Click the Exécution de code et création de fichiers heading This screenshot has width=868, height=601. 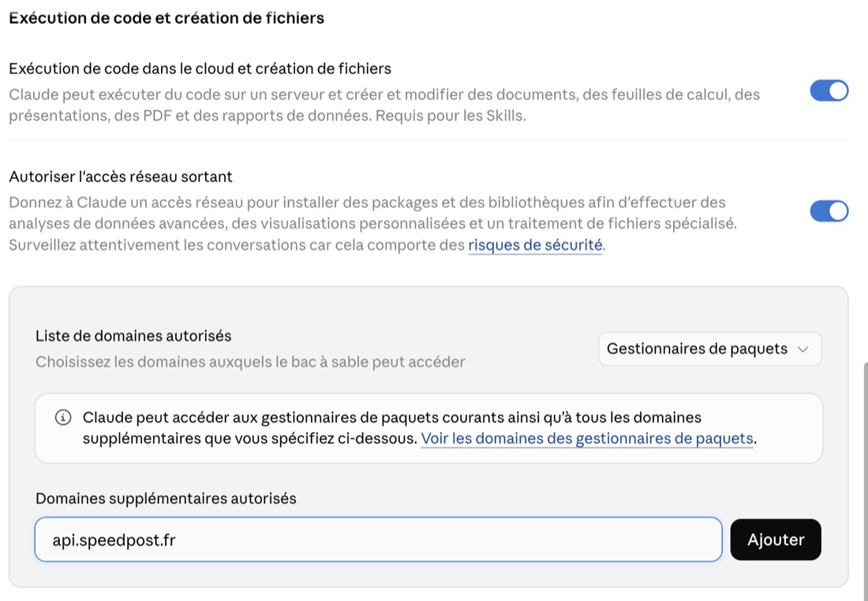(x=166, y=17)
